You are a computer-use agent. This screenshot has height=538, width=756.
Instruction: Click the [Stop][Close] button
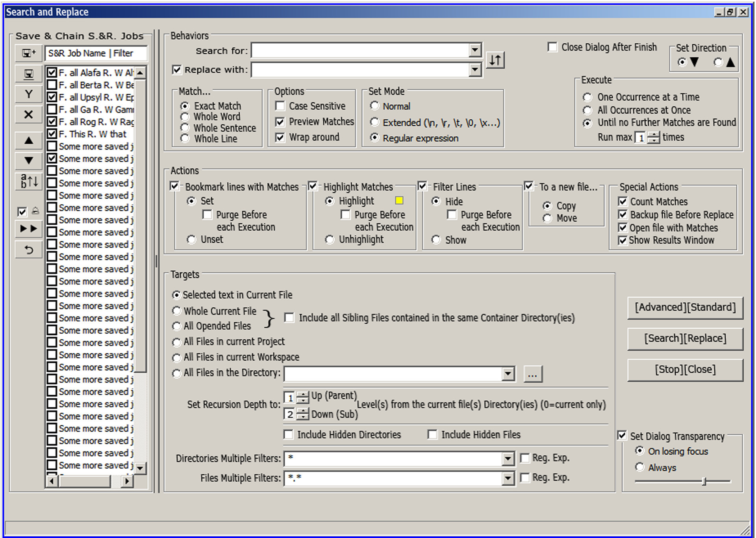pos(685,370)
